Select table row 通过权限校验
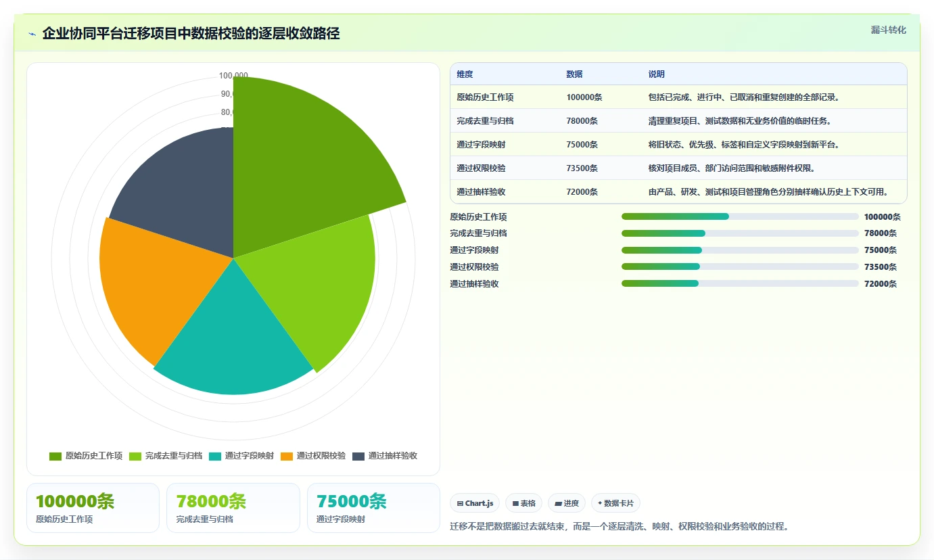Screen dimensions: 934x560 [678, 168]
